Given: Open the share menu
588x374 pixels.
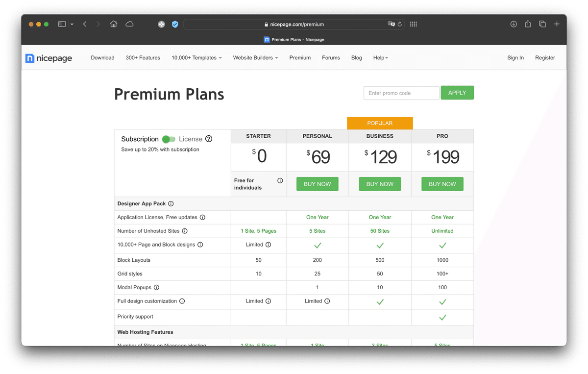Looking at the screenshot, I should 528,24.
